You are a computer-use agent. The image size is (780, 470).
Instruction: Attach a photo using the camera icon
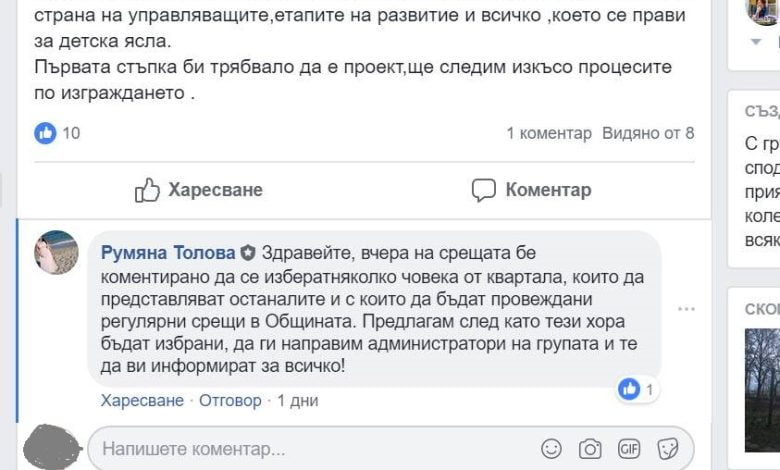click(x=590, y=449)
